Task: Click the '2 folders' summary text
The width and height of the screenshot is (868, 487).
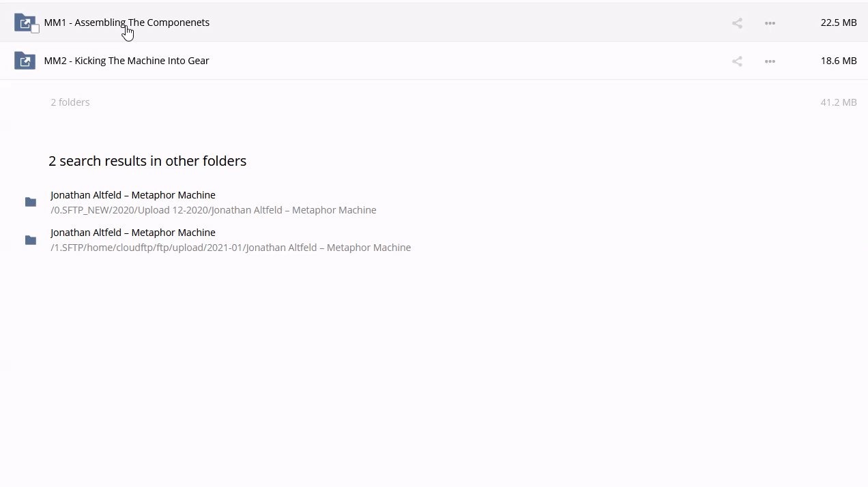Action: click(x=70, y=102)
